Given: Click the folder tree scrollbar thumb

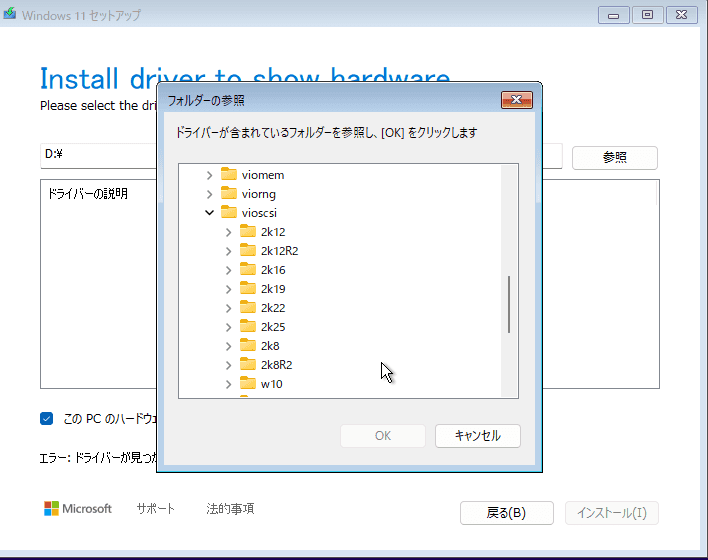Looking at the screenshot, I should pos(509,304).
